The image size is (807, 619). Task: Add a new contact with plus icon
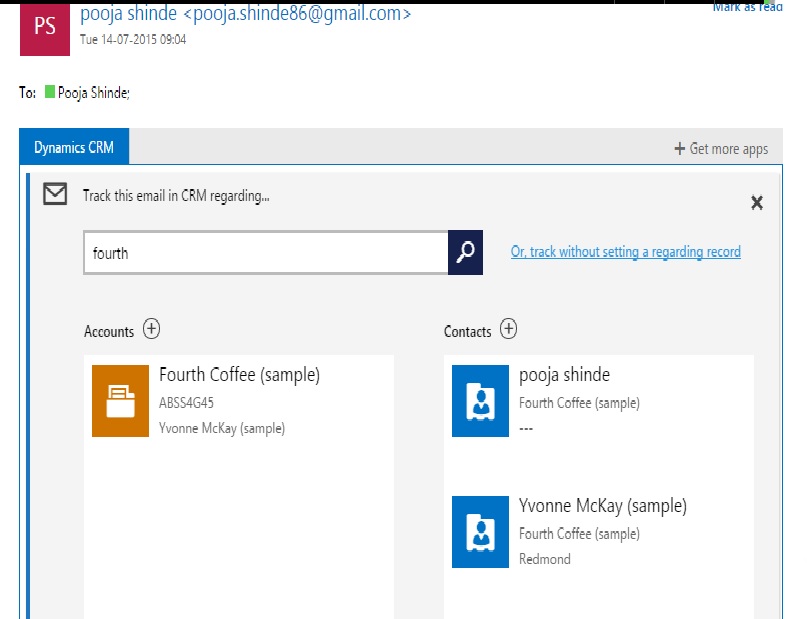pyautogui.click(x=508, y=329)
